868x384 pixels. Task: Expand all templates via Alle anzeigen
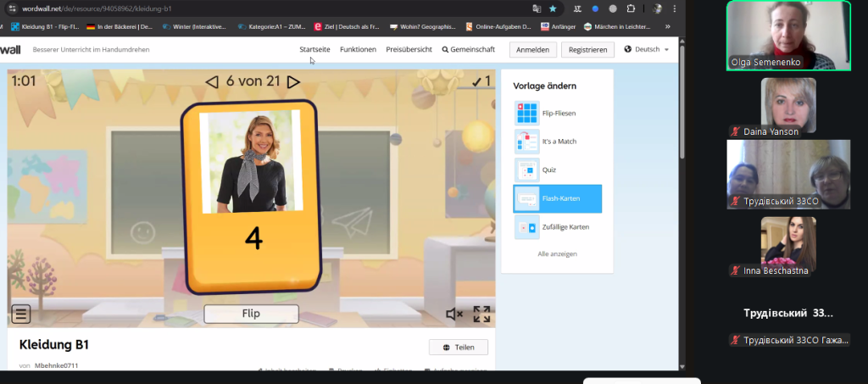557,253
